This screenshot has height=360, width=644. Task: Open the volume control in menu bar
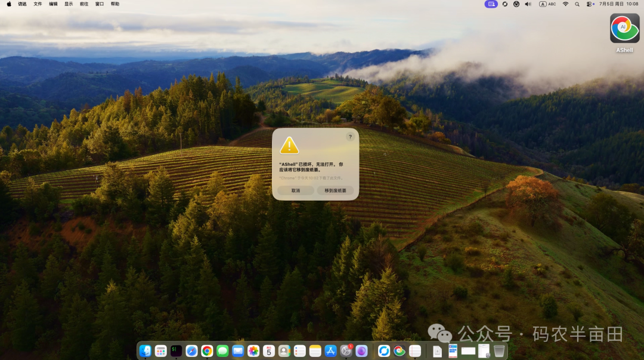click(x=528, y=4)
